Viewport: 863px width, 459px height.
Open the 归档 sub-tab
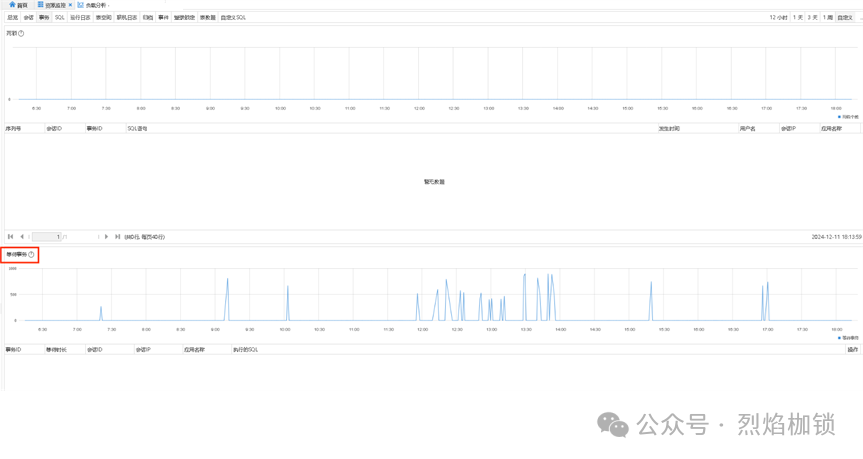148,18
